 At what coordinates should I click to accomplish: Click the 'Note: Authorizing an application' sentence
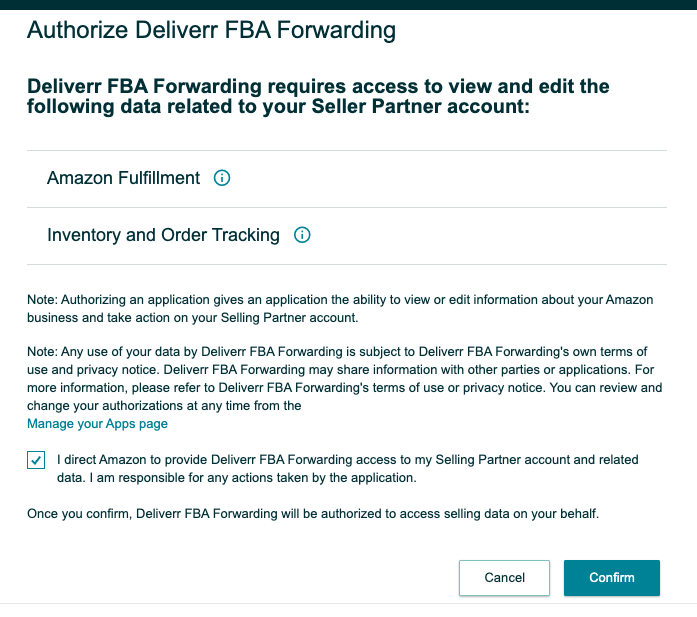pos(340,300)
